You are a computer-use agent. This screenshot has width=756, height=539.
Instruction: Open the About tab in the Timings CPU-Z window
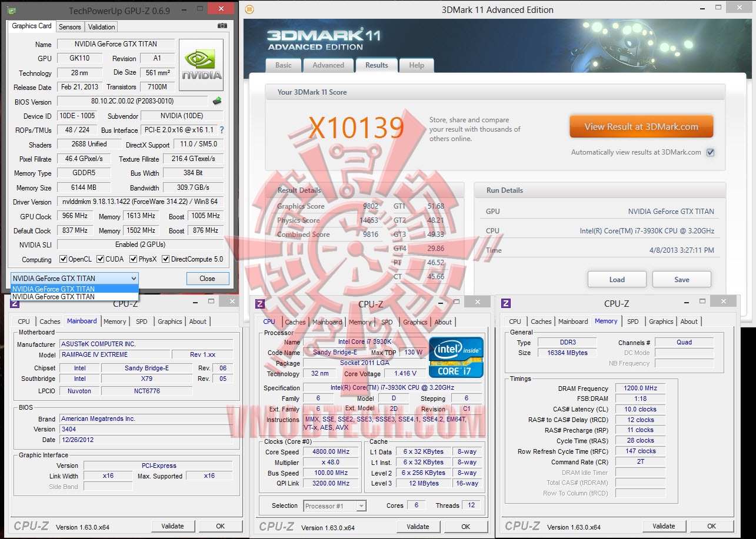point(689,322)
